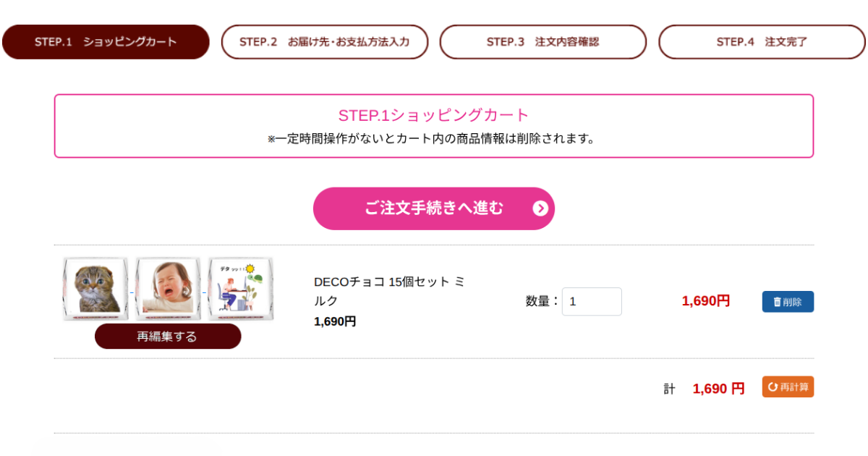Click the black 1,690円 unit price text
This screenshot has width=868, height=456.
coord(335,321)
